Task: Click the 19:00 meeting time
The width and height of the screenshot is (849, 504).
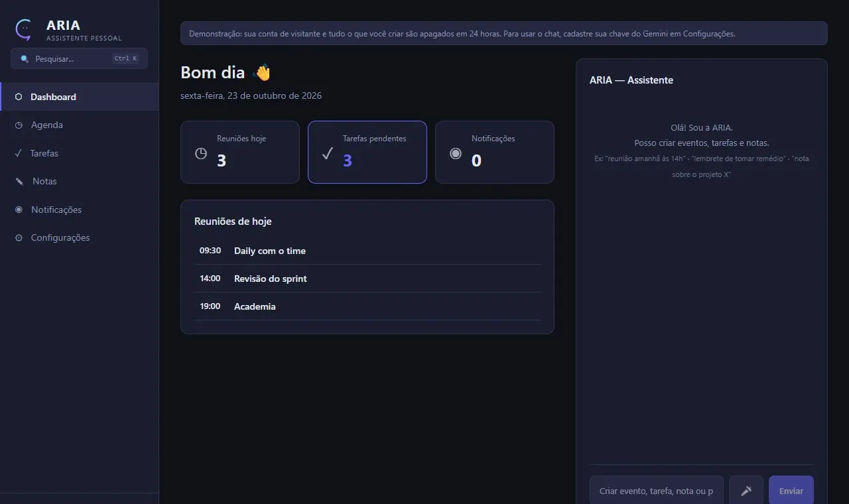Action: (x=210, y=306)
